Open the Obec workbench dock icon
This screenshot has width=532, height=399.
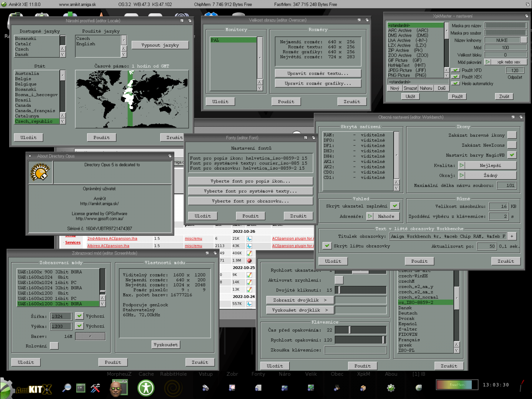tap(337, 388)
